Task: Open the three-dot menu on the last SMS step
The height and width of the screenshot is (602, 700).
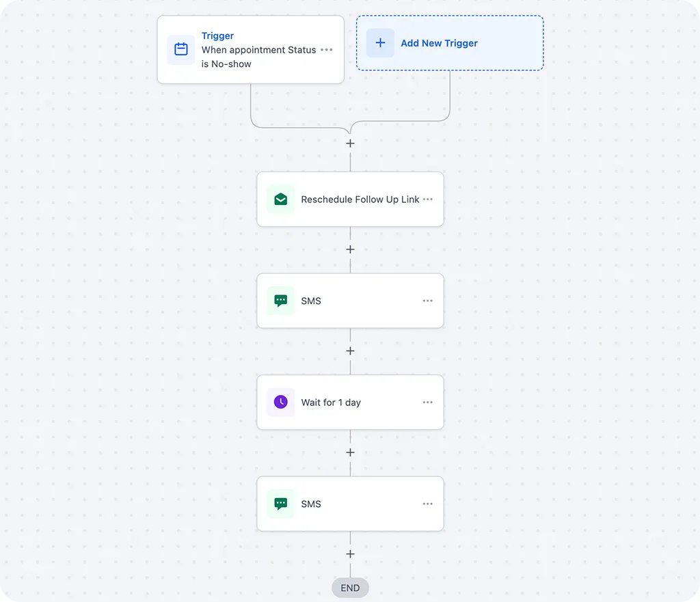Action: click(x=428, y=504)
